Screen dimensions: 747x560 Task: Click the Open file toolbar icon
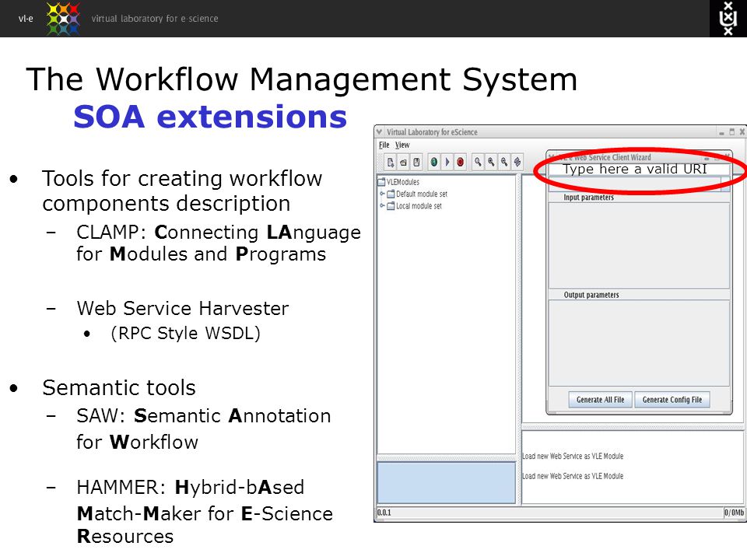(x=403, y=163)
